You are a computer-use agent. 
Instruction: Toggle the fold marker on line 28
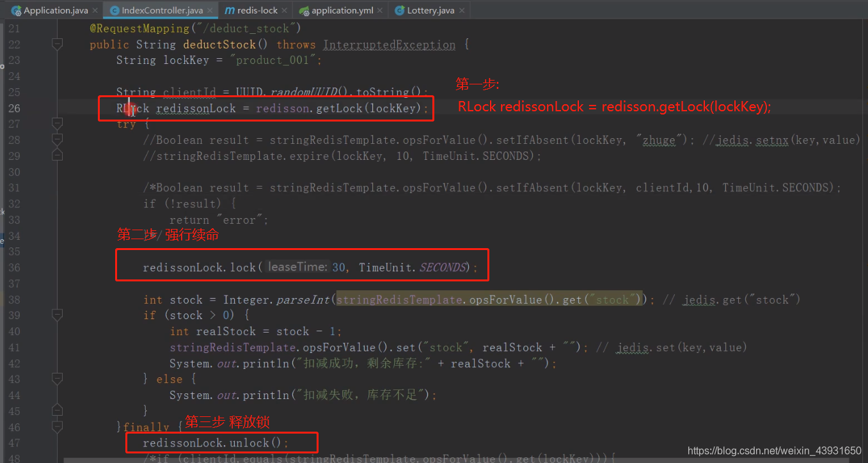click(x=57, y=140)
